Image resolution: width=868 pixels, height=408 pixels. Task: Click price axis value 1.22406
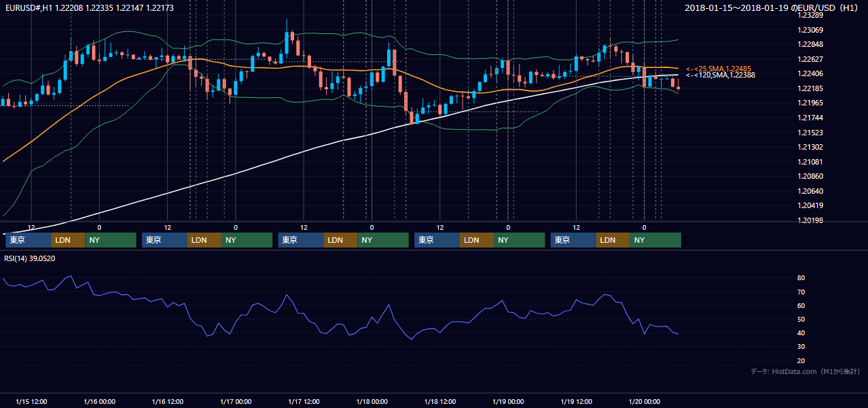pyautogui.click(x=810, y=74)
